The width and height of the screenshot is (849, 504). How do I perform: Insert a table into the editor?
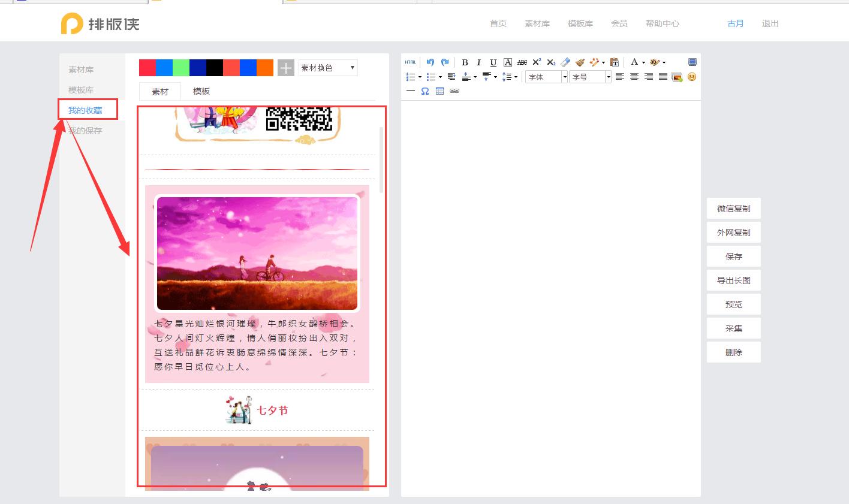[439, 90]
